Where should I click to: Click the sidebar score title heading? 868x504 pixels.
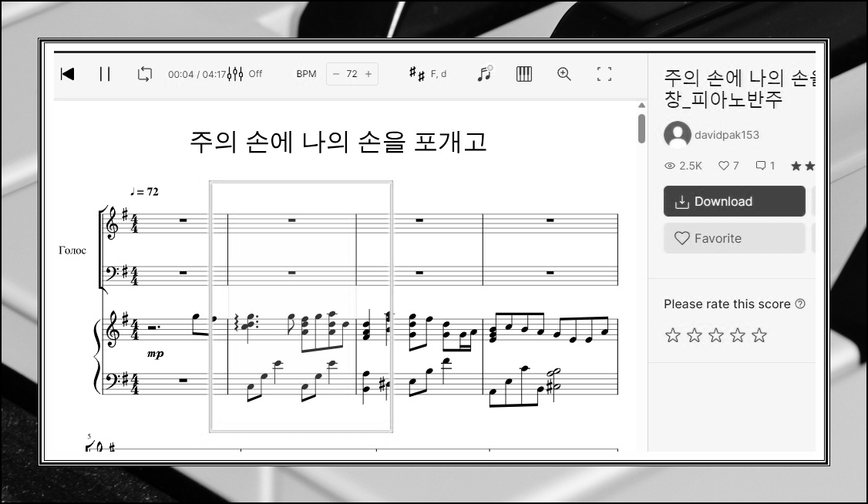pos(739,89)
